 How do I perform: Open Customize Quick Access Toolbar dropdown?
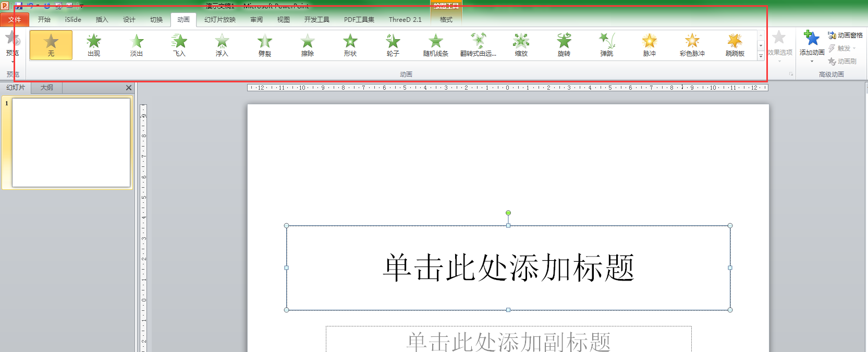81,6
